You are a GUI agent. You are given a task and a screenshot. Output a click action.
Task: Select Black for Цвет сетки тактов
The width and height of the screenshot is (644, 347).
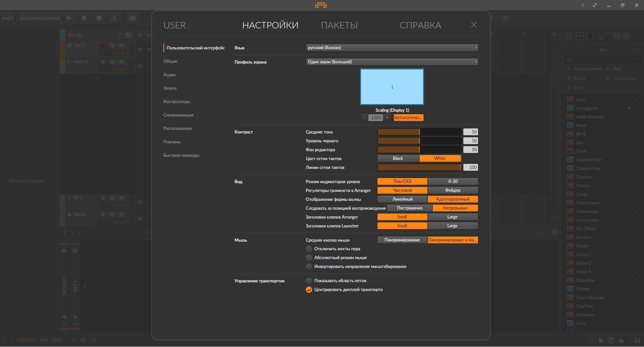pos(398,158)
